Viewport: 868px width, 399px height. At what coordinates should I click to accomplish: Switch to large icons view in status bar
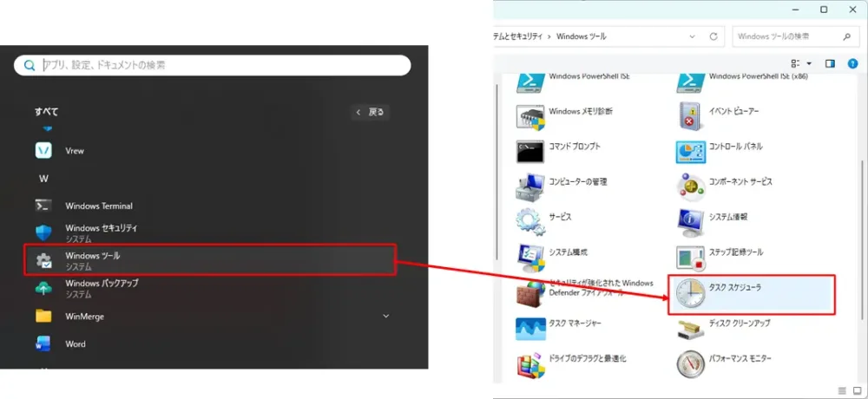[x=857, y=390]
